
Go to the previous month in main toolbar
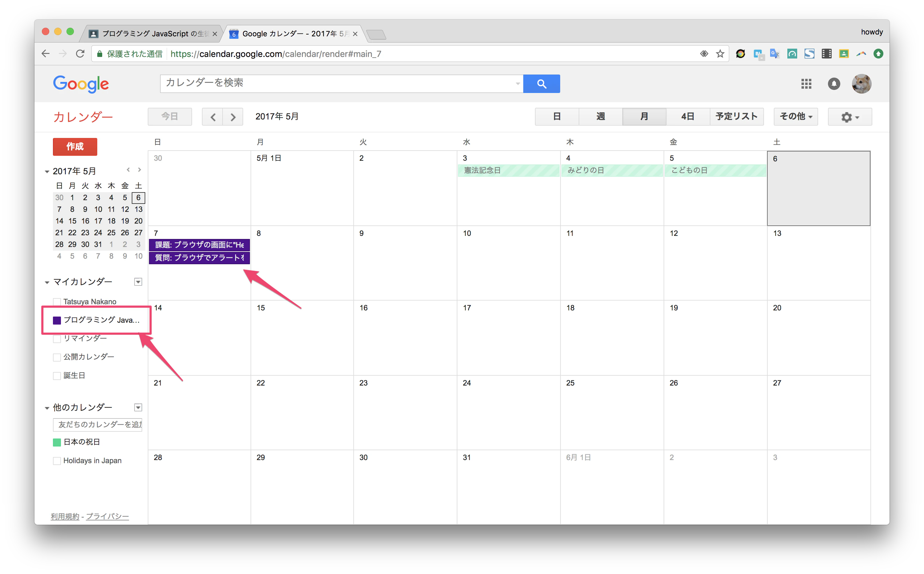(212, 116)
